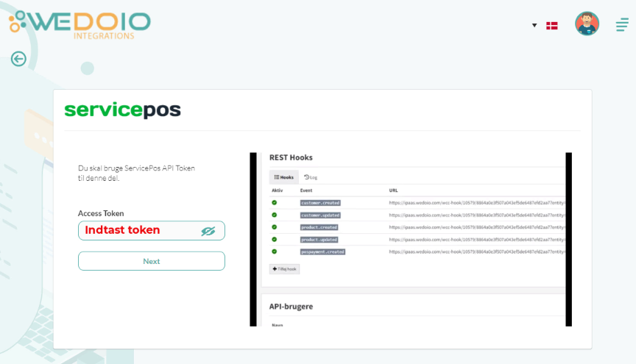636x364 pixels.
Task: Open the Wedoio Integrations logo home link
Action: coord(79,25)
